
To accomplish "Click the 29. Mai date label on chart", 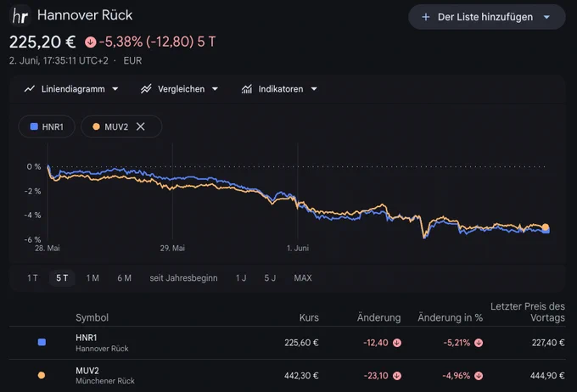I will pyautogui.click(x=172, y=248).
